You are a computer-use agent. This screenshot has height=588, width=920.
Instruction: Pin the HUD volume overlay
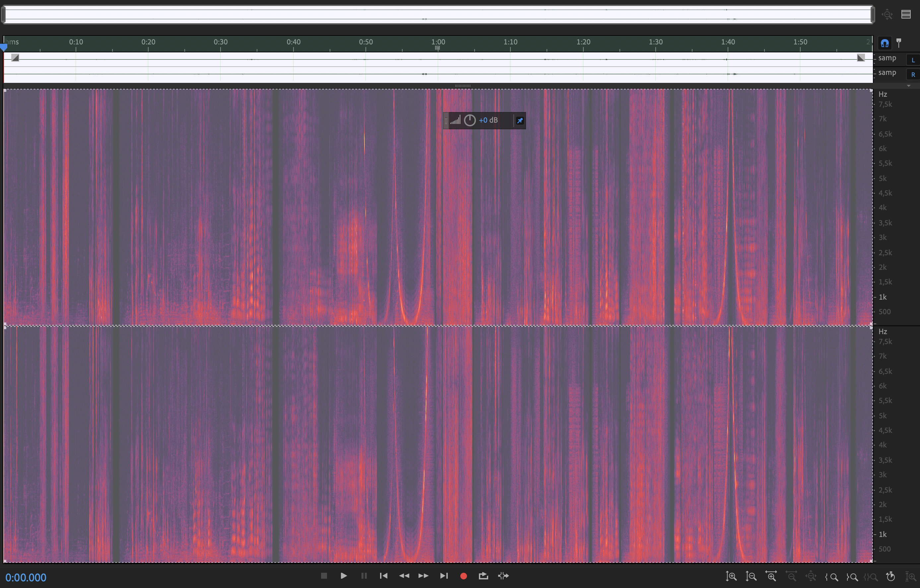tap(520, 121)
